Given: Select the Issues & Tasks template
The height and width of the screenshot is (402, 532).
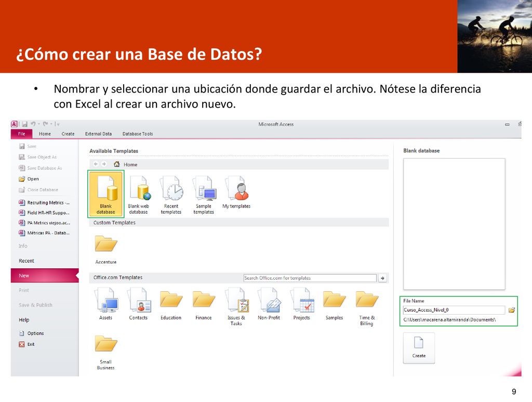Looking at the screenshot, I should click(236, 307).
